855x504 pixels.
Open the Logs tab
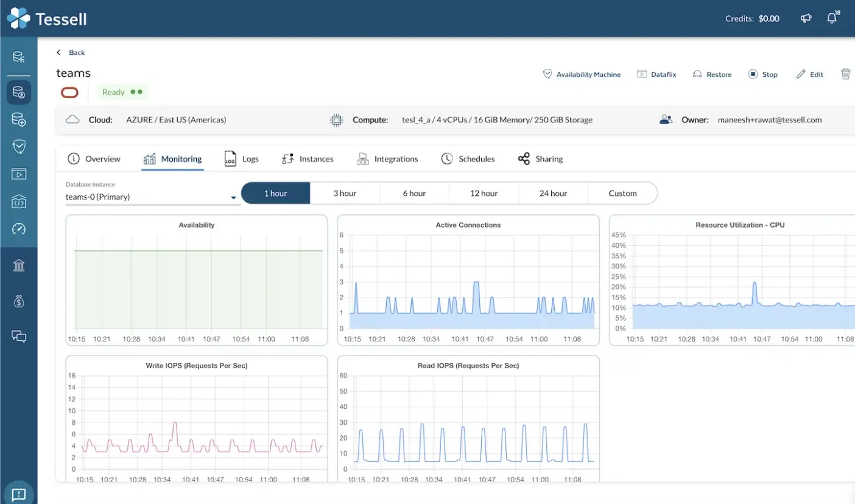[x=242, y=159]
